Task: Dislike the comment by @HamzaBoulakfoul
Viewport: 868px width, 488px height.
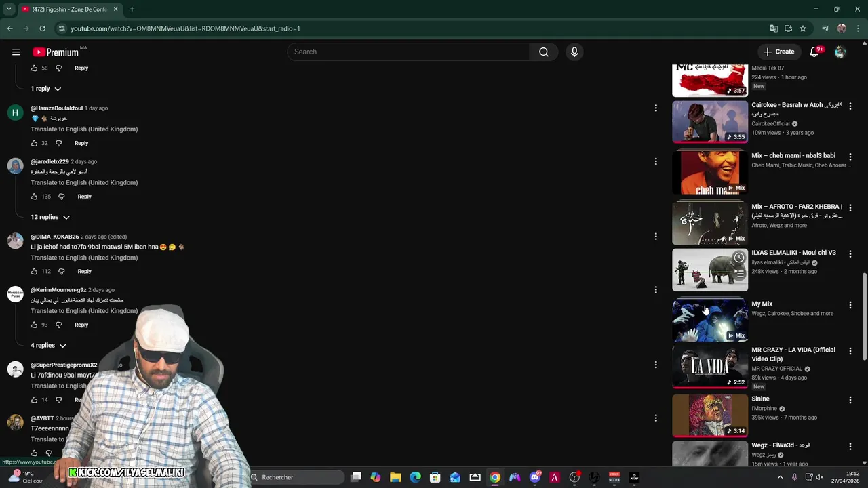Action: 58,143
